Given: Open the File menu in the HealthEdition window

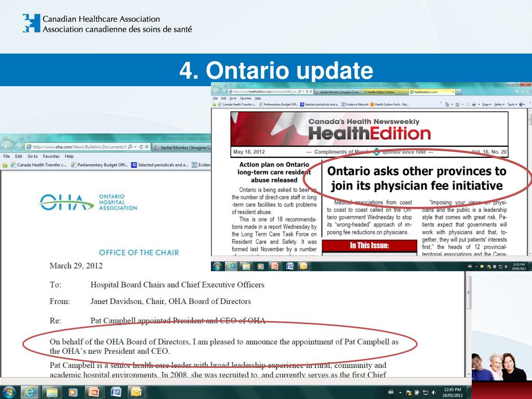Looking at the screenshot, I should click(215, 98).
